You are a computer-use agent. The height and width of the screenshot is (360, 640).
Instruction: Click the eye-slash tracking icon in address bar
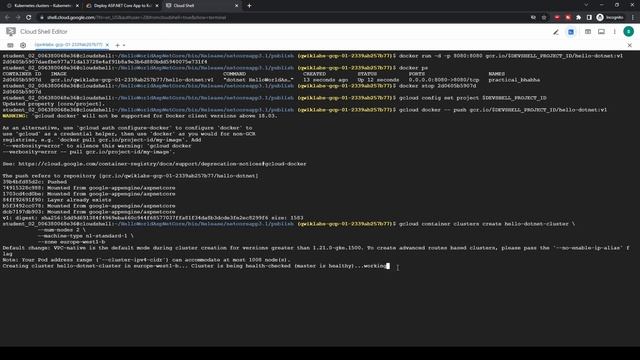[533, 18]
